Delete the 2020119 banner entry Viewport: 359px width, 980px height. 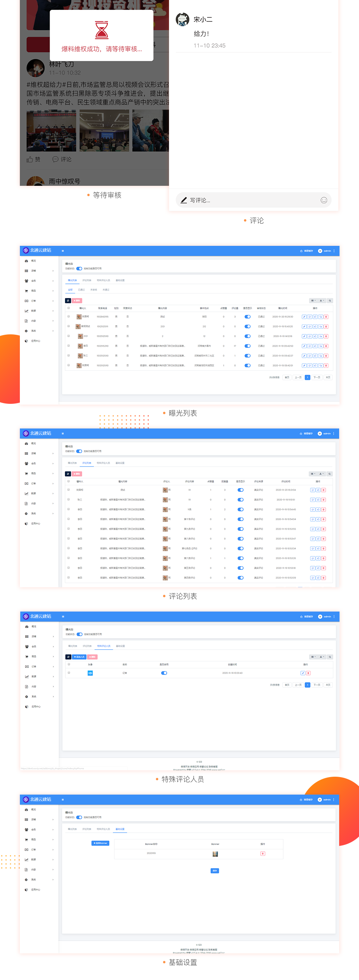(263, 853)
